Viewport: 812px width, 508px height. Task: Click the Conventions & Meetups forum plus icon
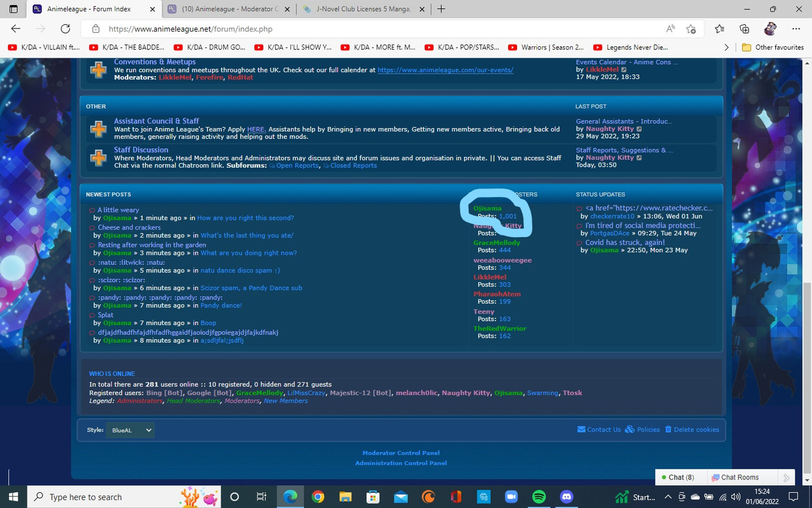click(x=98, y=69)
